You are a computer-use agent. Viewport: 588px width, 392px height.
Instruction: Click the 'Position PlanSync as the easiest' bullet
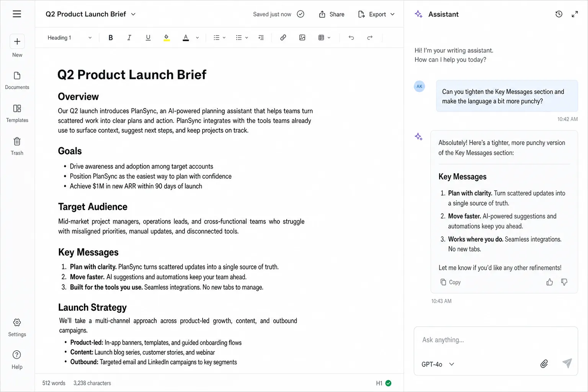[151, 176]
